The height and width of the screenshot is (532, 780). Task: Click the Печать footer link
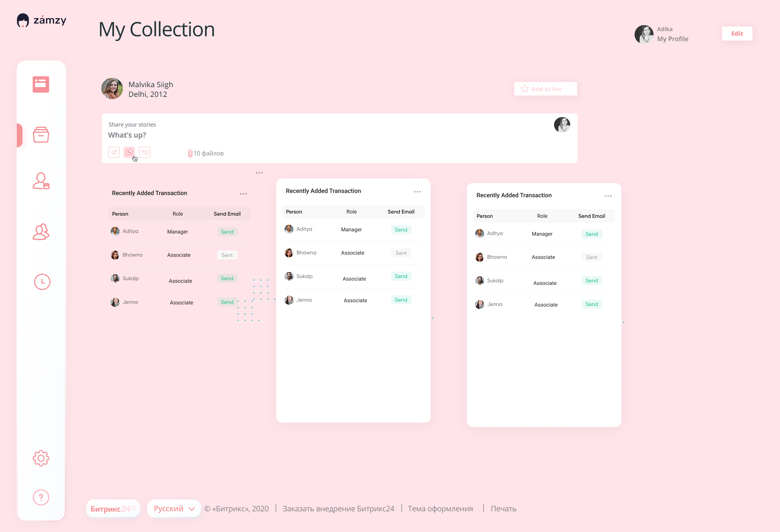[503, 509]
